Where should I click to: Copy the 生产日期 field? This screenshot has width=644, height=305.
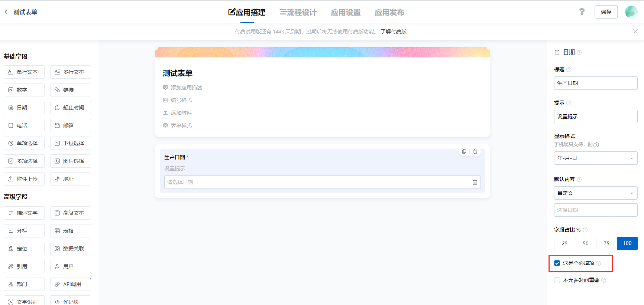tap(464, 151)
